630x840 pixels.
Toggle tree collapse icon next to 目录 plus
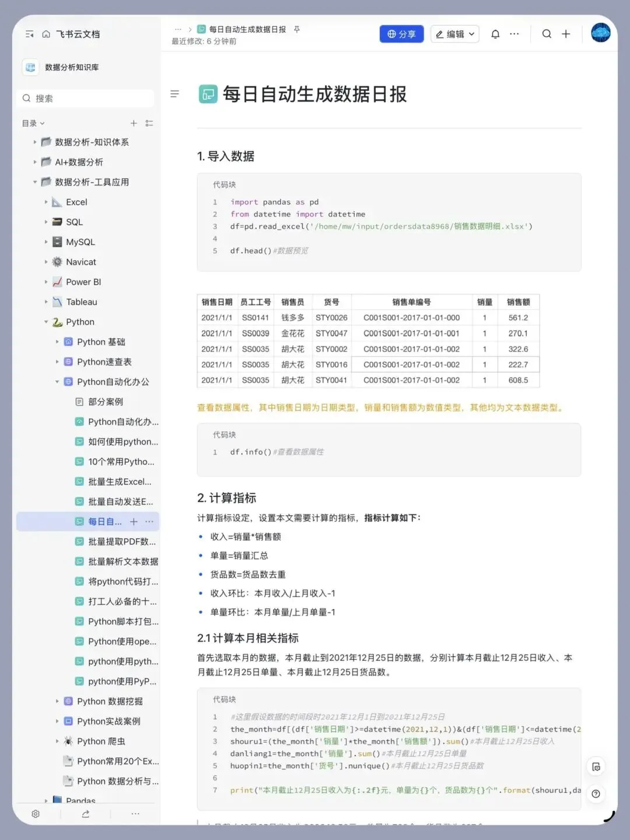(x=149, y=123)
